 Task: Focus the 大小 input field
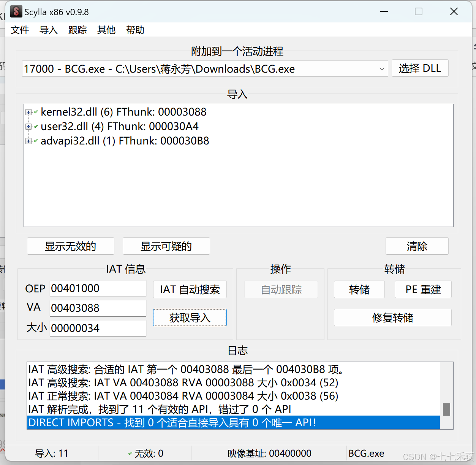point(98,329)
